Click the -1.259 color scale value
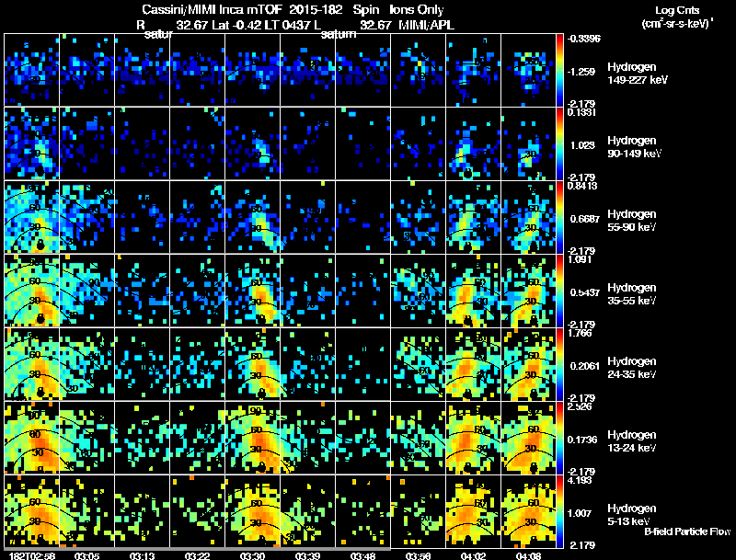 click(581, 72)
